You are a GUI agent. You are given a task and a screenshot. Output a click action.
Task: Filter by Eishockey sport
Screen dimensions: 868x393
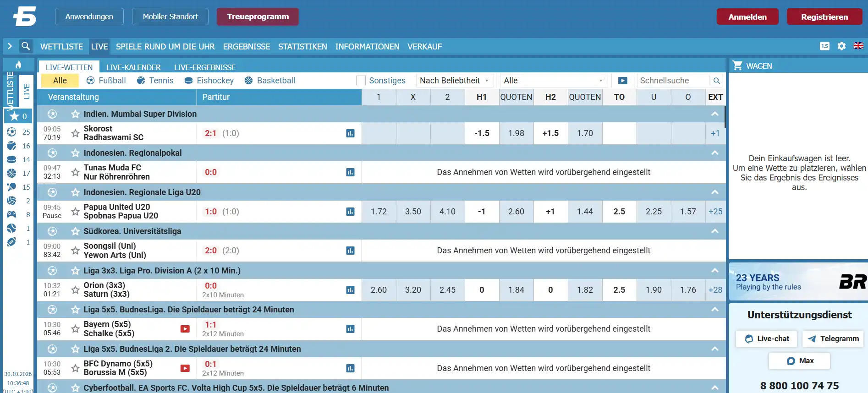click(209, 81)
